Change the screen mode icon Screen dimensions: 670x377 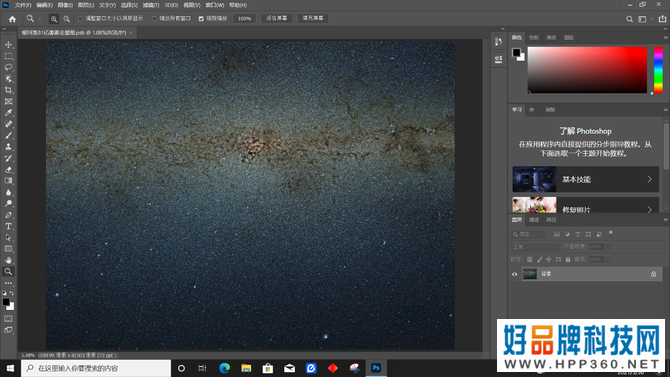[x=8, y=330]
